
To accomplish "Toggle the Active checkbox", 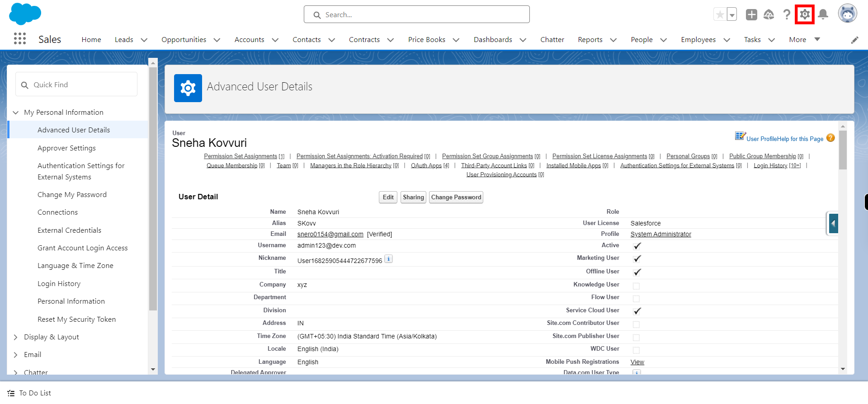I will tap(637, 246).
